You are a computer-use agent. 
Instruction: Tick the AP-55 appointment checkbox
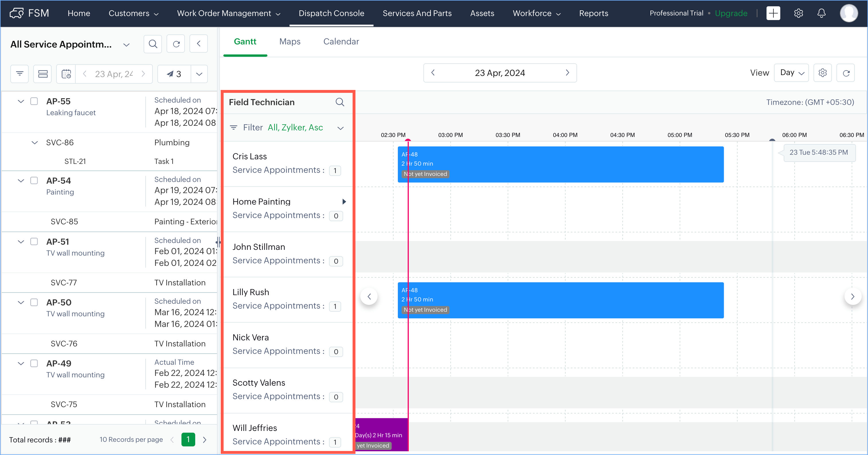(x=34, y=101)
